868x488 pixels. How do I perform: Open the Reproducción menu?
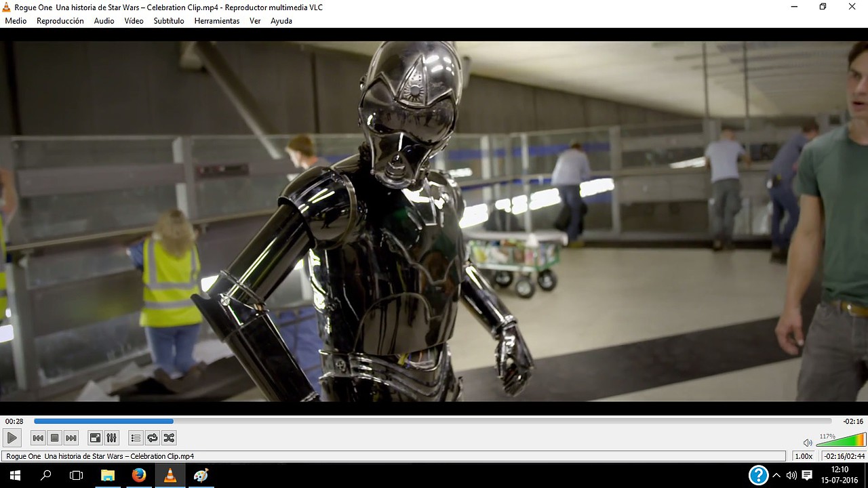[x=60, y=21]
